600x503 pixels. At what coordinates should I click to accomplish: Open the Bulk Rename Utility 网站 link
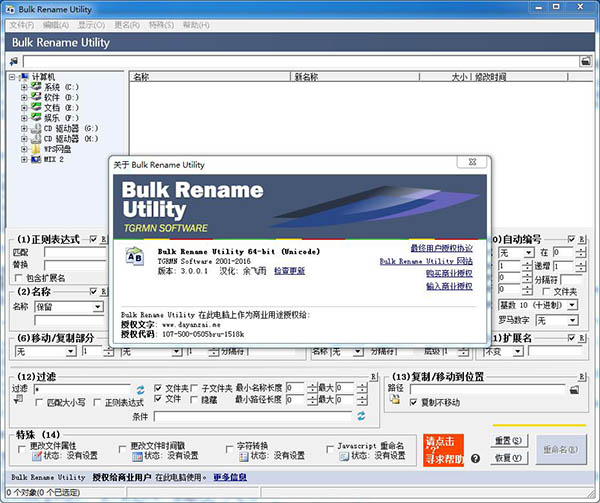coord(426,261)
